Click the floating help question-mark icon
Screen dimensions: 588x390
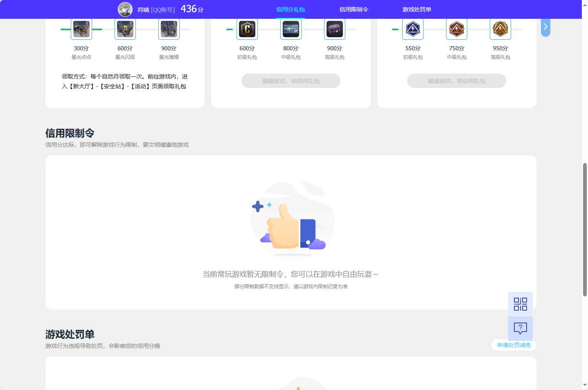[x=520, y=328]
